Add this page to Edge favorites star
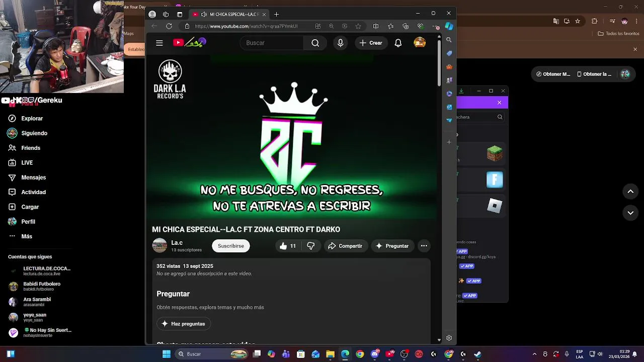The height and width of the screenshot is (362, 644). coord(358,26)
